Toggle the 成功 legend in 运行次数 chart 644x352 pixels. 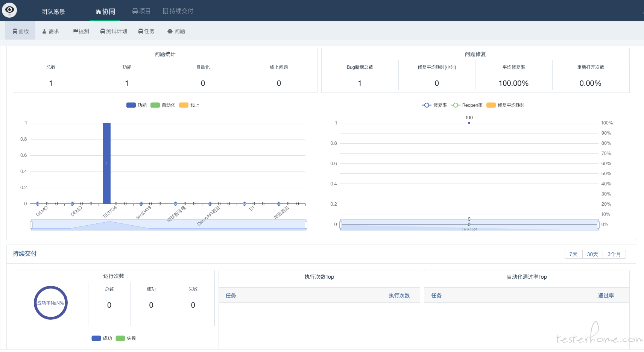[102, 338]
